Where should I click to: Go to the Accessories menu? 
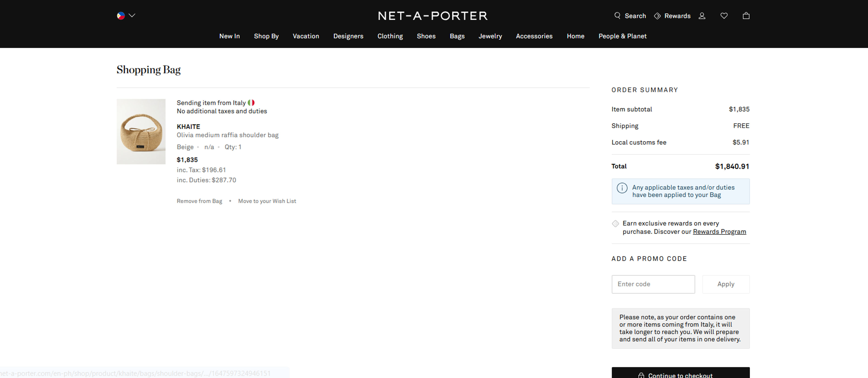point(534,36)
